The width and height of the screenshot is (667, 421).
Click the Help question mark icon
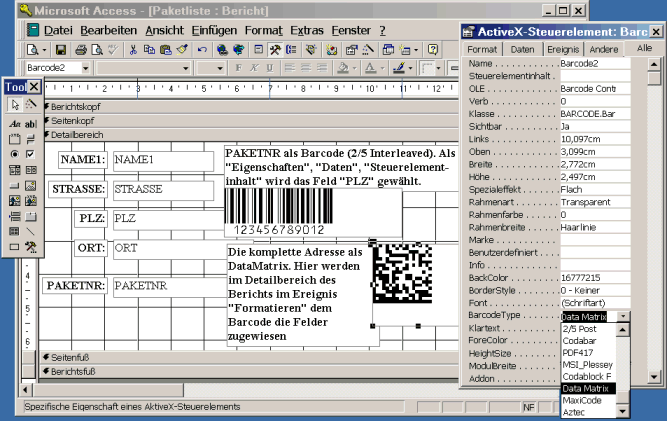tap(433, 50)
